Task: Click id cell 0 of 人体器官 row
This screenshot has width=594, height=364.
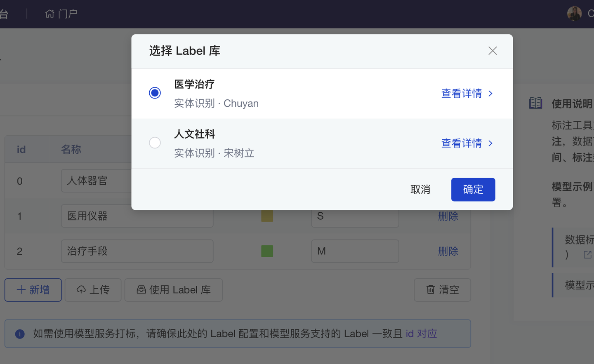Action: tap(20, 181)
